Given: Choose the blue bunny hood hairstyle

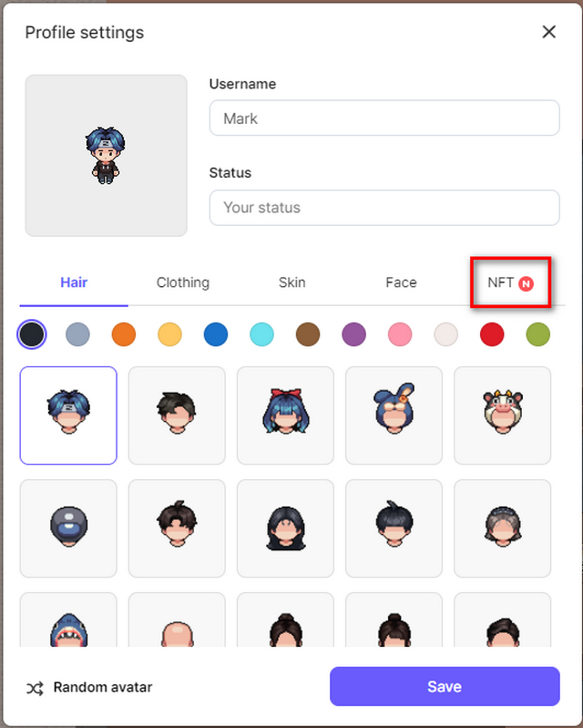Looking at the screenshot, I should tap(394, 415).
